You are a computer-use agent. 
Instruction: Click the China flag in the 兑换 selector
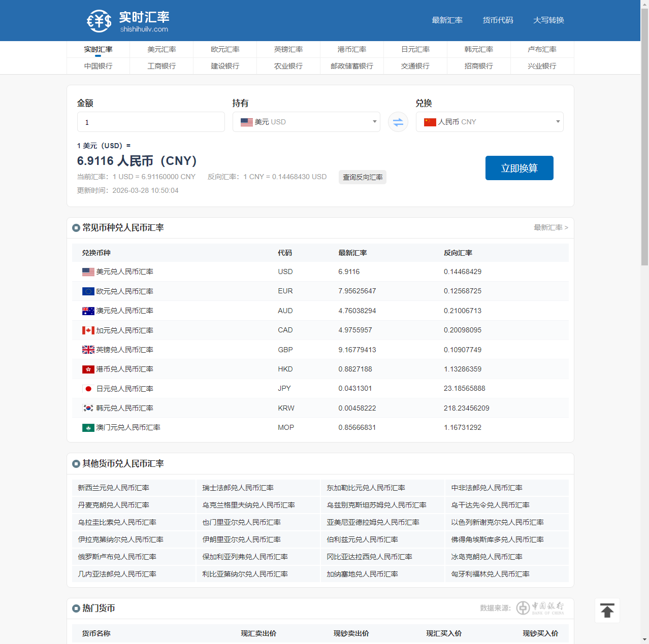click(x=430, y=122)
